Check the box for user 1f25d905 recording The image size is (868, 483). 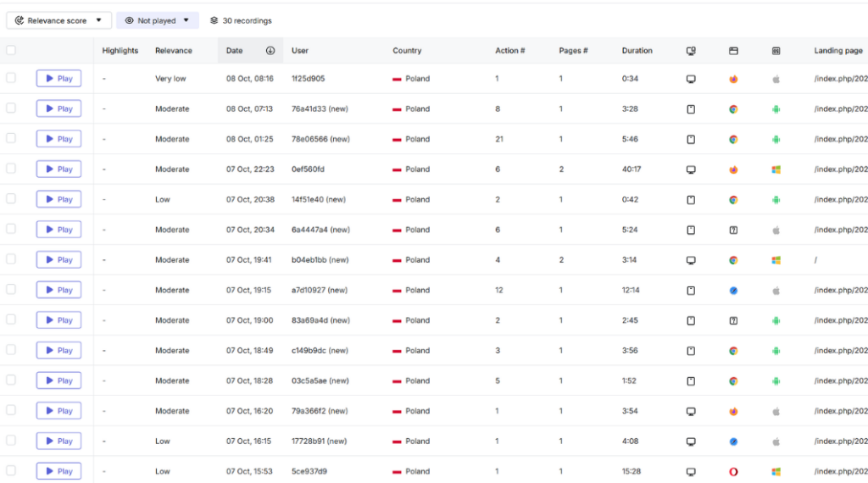(11, 78)
